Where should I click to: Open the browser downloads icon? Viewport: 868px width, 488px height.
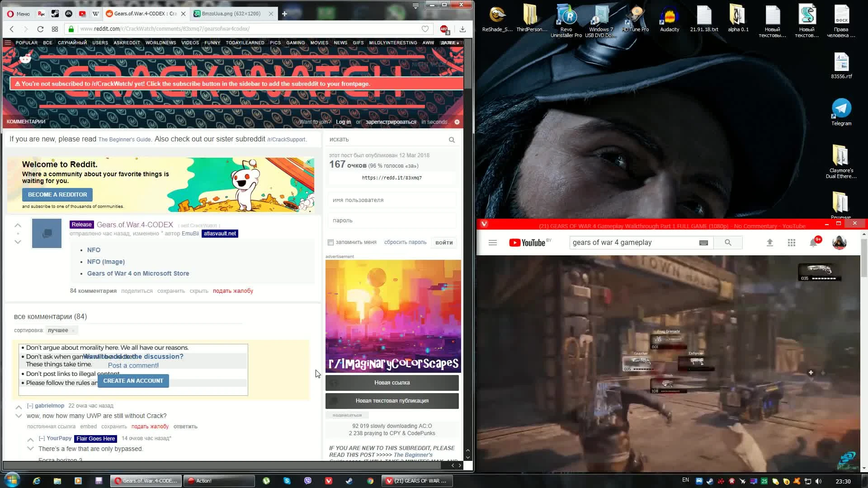(462, 29)
